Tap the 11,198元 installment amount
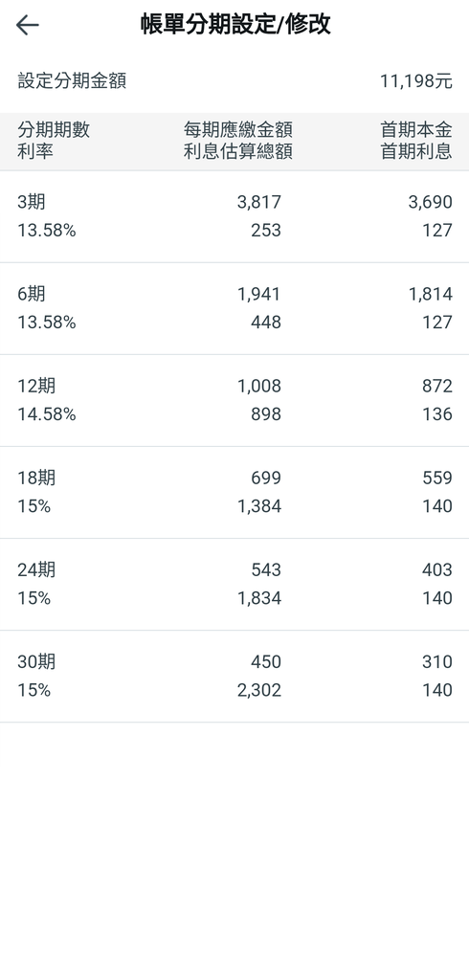This screenshot has height=980, width=469. pos(415,81)
